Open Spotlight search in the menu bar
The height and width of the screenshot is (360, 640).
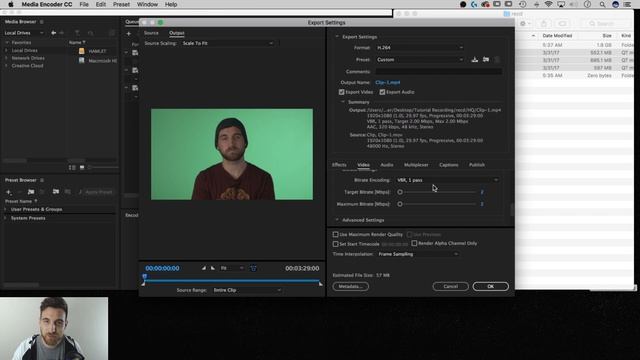point(602,4)
